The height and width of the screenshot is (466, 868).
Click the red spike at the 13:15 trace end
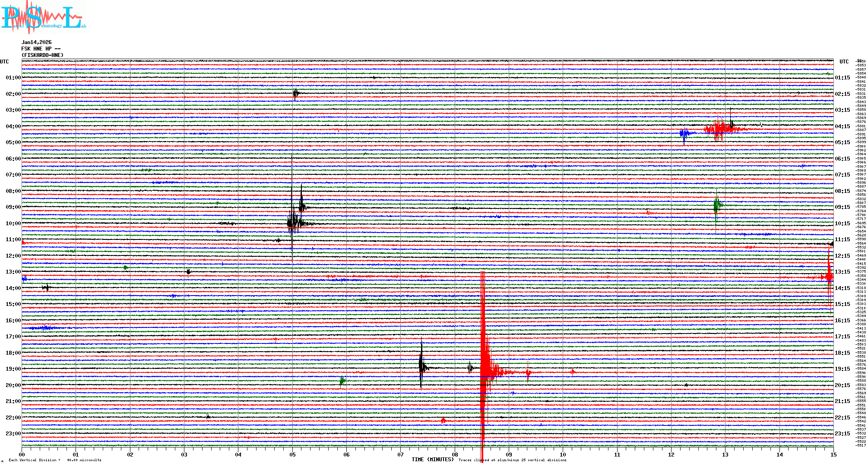click(x=829, y=276)
